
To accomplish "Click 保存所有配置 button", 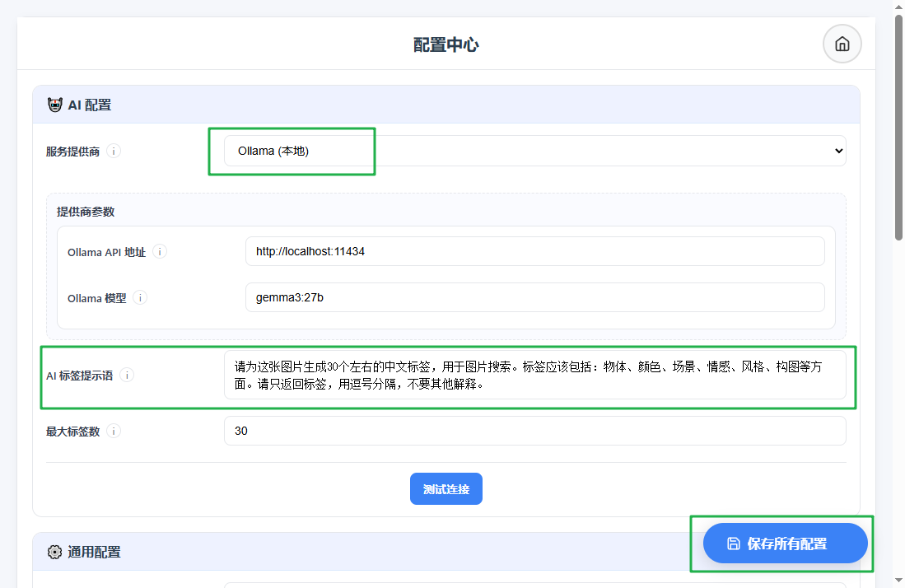I will (x=786, y=544).
